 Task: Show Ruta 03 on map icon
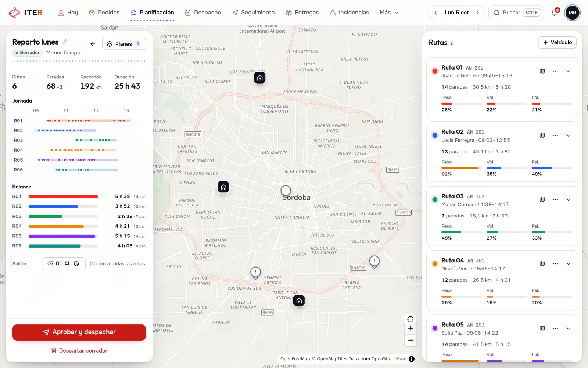coord(542,199)
